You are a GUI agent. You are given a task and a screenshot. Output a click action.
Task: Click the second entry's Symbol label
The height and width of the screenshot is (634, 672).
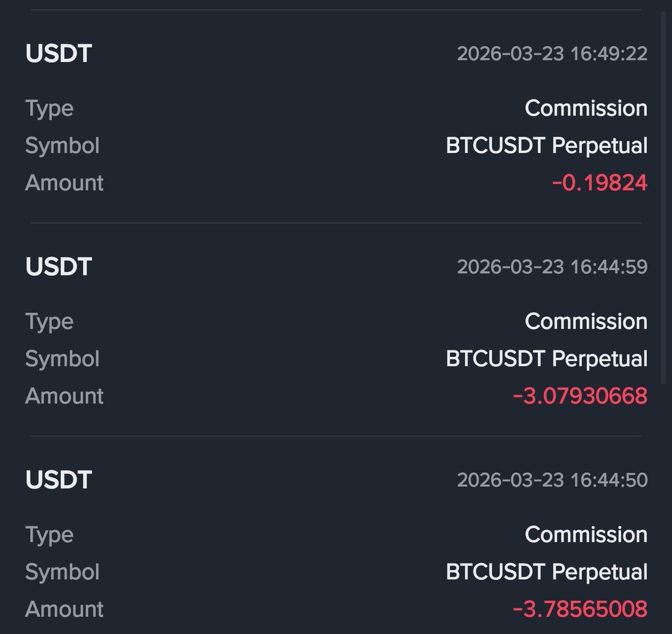62,359
